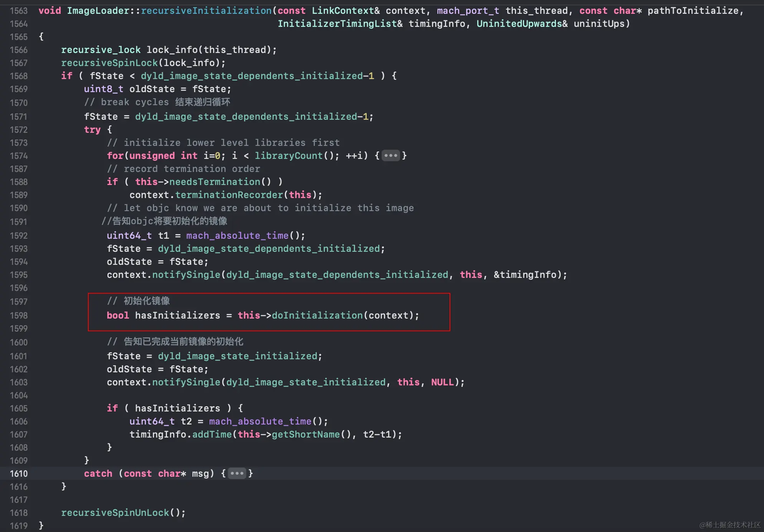Expand the folded for-loop body ellipsis

coord(391,155)
